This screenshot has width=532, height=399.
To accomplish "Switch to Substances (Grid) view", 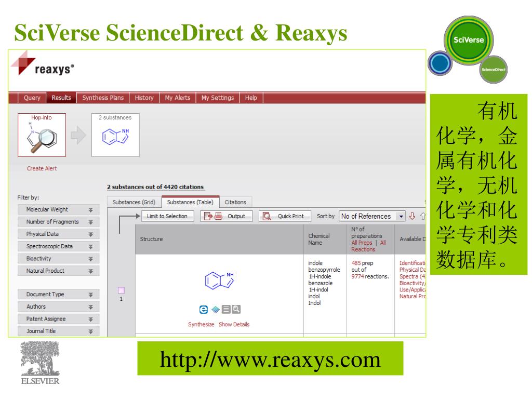I will 134,202.
